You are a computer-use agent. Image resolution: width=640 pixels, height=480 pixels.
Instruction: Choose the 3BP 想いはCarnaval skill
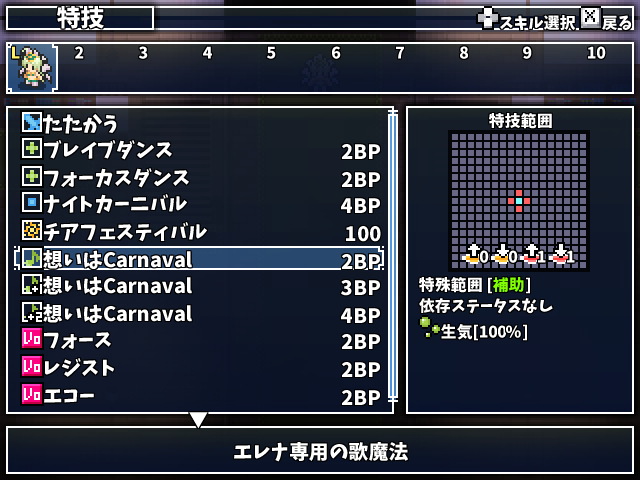point(199,286)
